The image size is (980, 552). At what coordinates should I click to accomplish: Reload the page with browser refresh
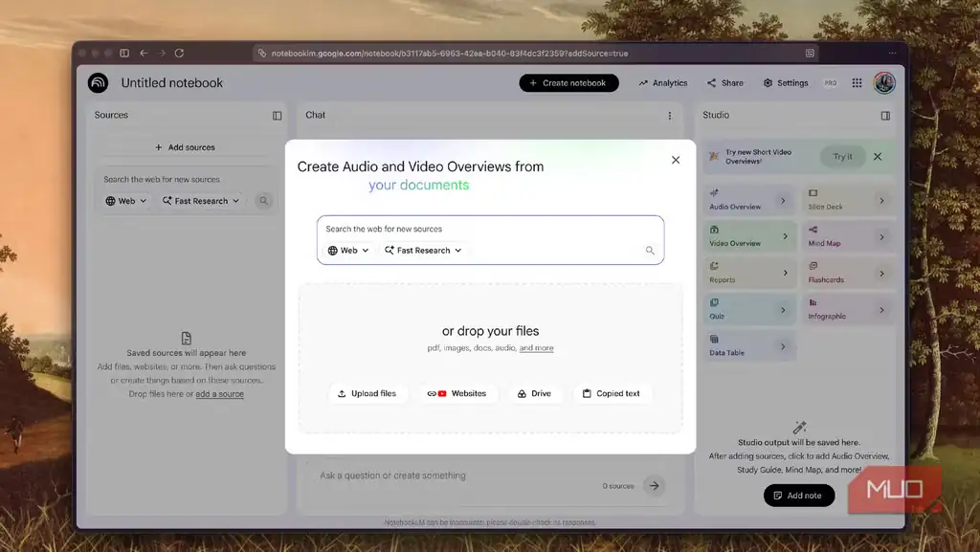click(179, 53)
